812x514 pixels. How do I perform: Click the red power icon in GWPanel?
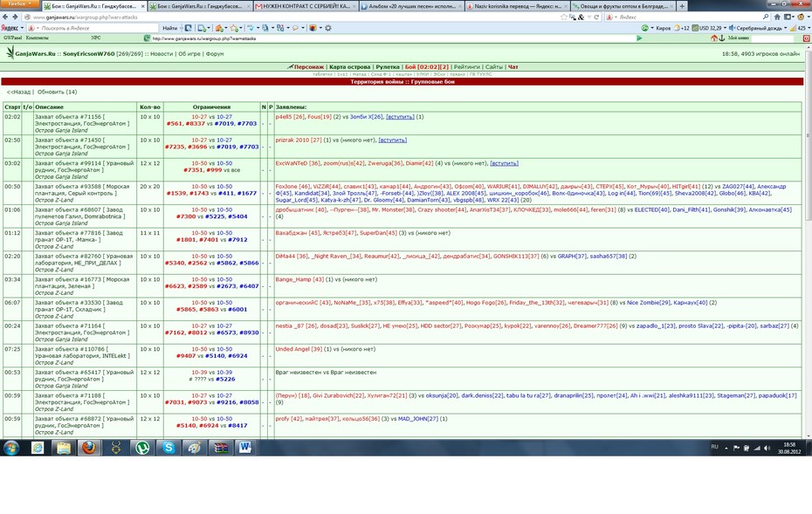click(806, 38)
